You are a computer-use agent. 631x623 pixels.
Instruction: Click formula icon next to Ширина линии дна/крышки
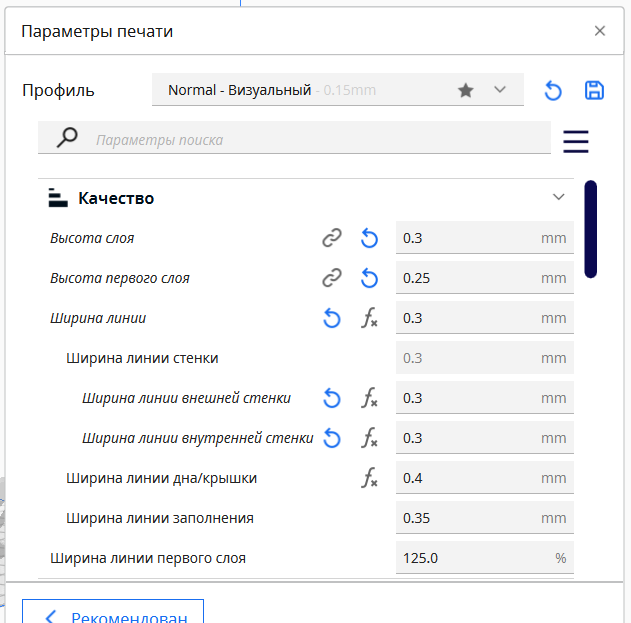(369, 478)
